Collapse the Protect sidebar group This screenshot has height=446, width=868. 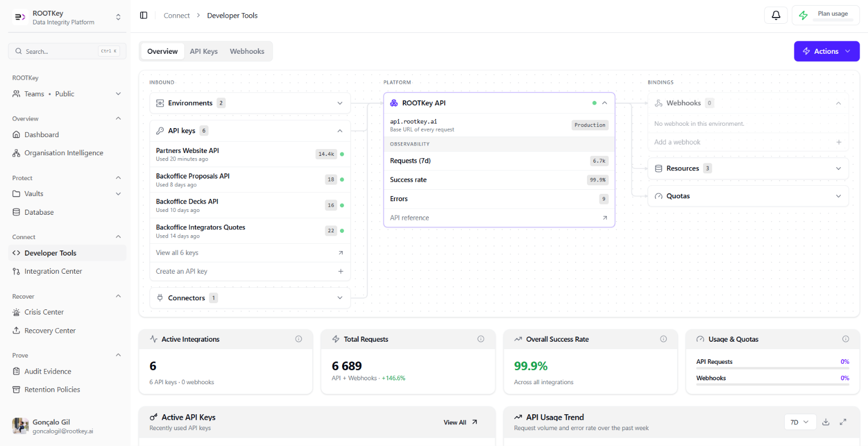[x=118, y=178]
